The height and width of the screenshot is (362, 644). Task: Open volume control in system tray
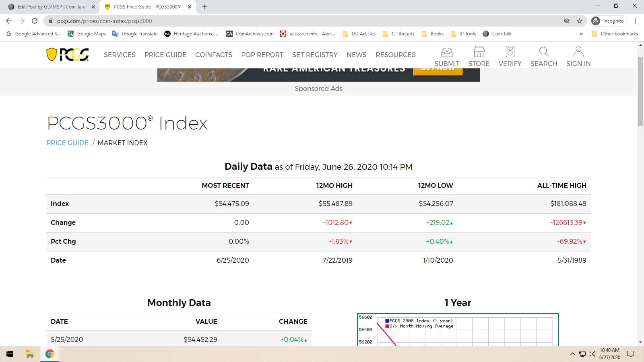[592, 354]
